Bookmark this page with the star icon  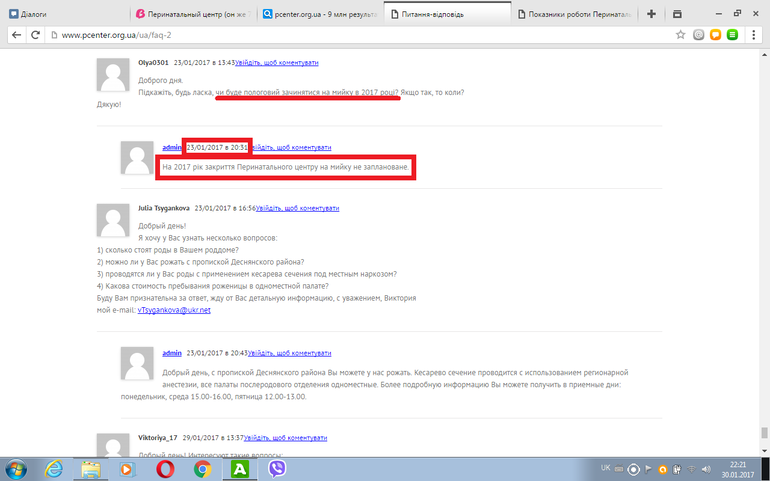coord(680,35)
